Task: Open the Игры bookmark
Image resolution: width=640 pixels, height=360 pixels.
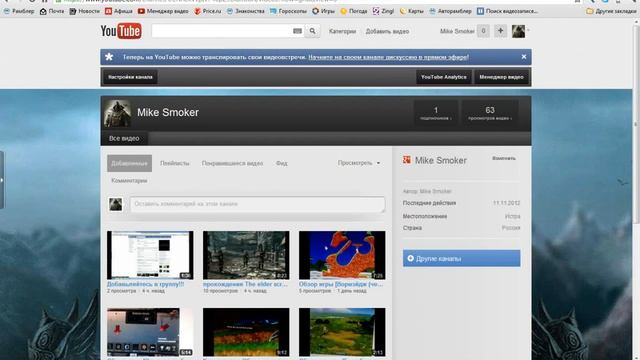Action: click(x=323, y=11)
